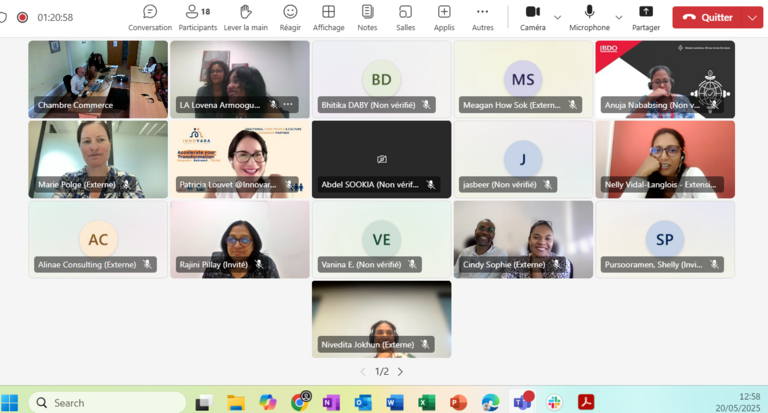Leave the meeting with Quitter
768x413 pixels.
[707, 17]
